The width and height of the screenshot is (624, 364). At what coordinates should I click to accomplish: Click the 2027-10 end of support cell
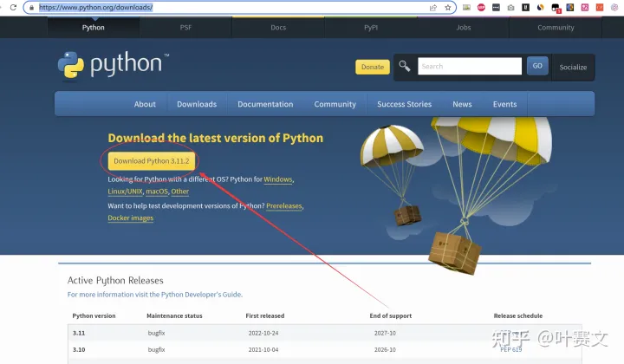(385, 333)
